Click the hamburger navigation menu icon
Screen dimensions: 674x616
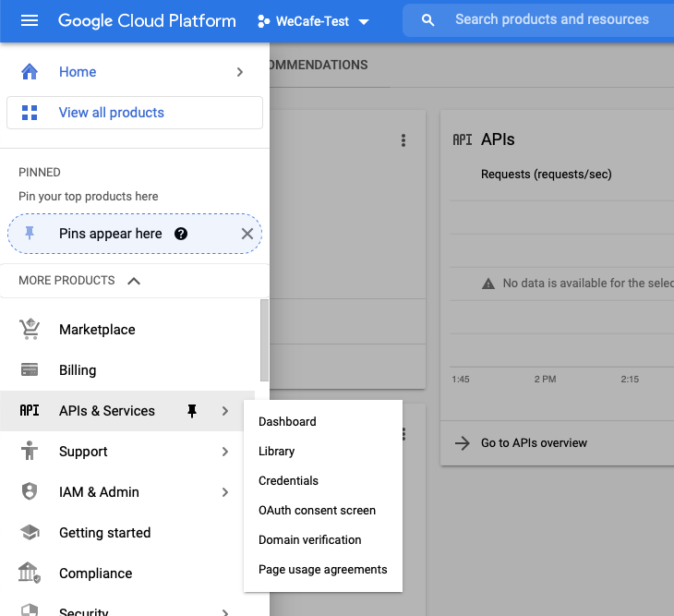(30, 20)
